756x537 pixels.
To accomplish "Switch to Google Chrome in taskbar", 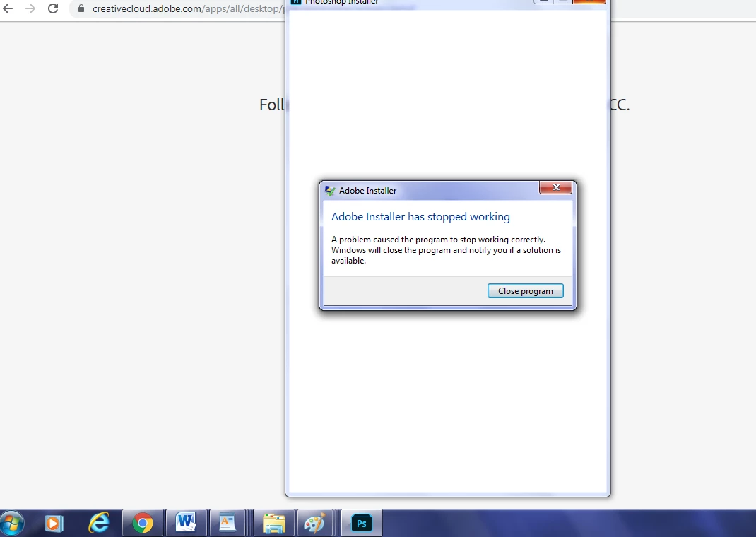I will point(143,523).
